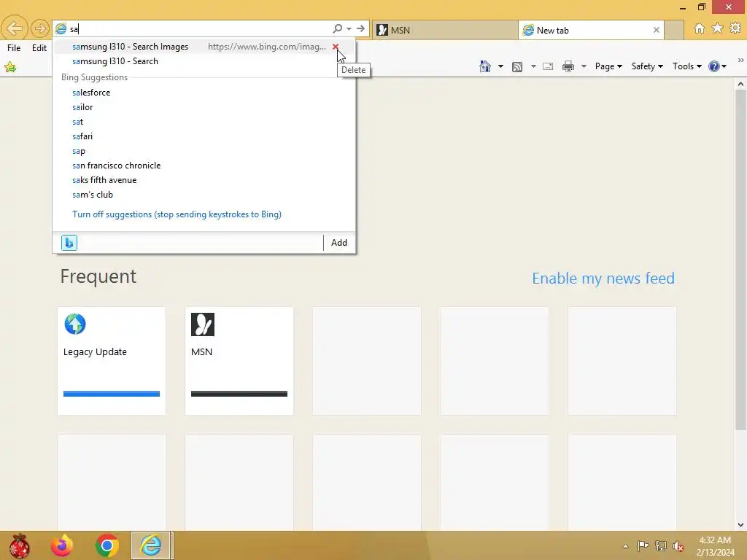Open the Tools gear icon

tap(735, 28)
